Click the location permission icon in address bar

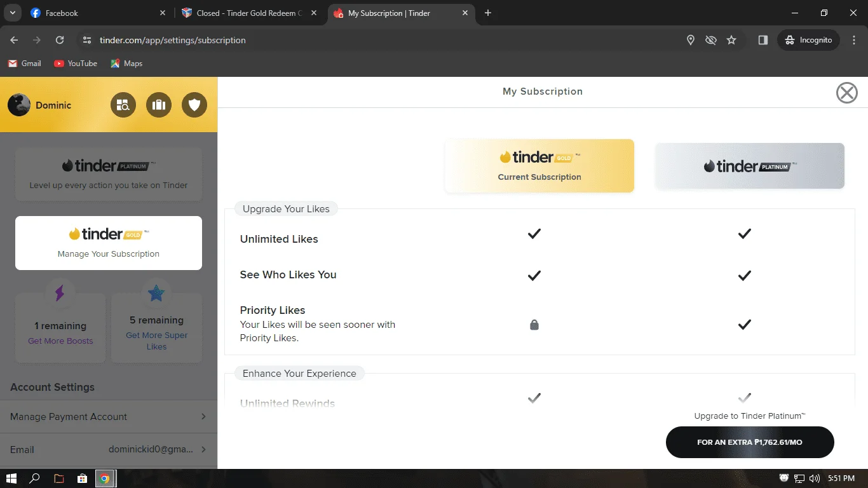[x=691, y=40]
